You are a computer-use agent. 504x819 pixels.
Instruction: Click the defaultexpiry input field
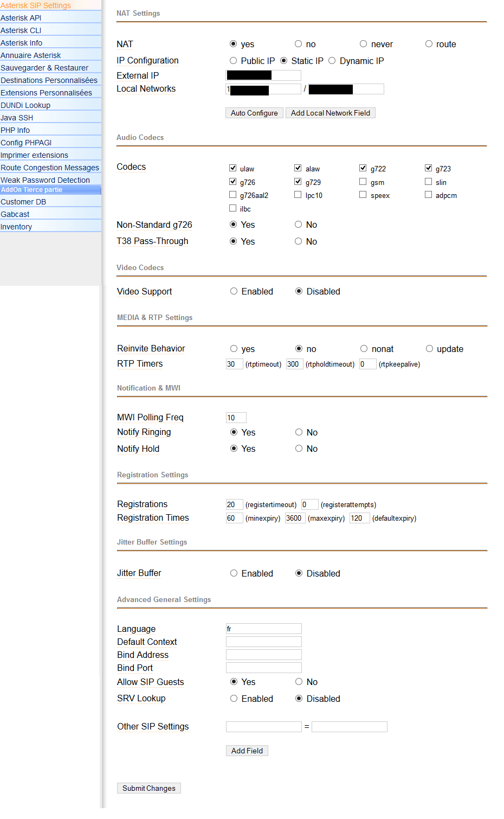coord(360,518)
